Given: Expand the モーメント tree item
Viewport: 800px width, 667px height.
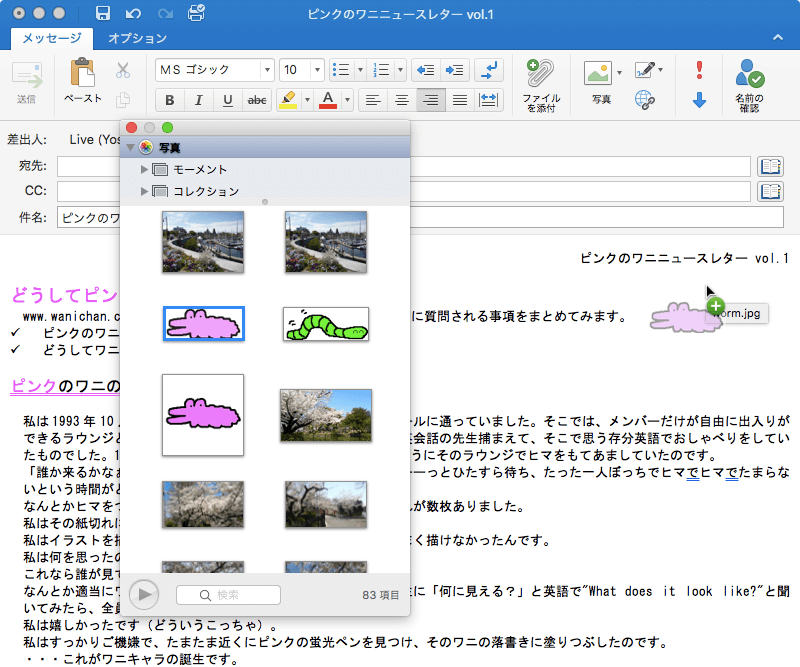Looking at the screenshot, I should (145, 170).
